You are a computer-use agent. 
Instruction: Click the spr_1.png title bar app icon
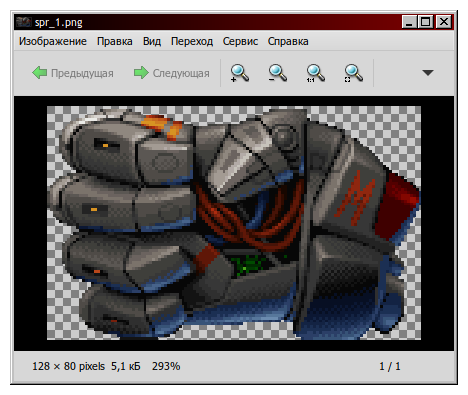(x=24, y=22)
